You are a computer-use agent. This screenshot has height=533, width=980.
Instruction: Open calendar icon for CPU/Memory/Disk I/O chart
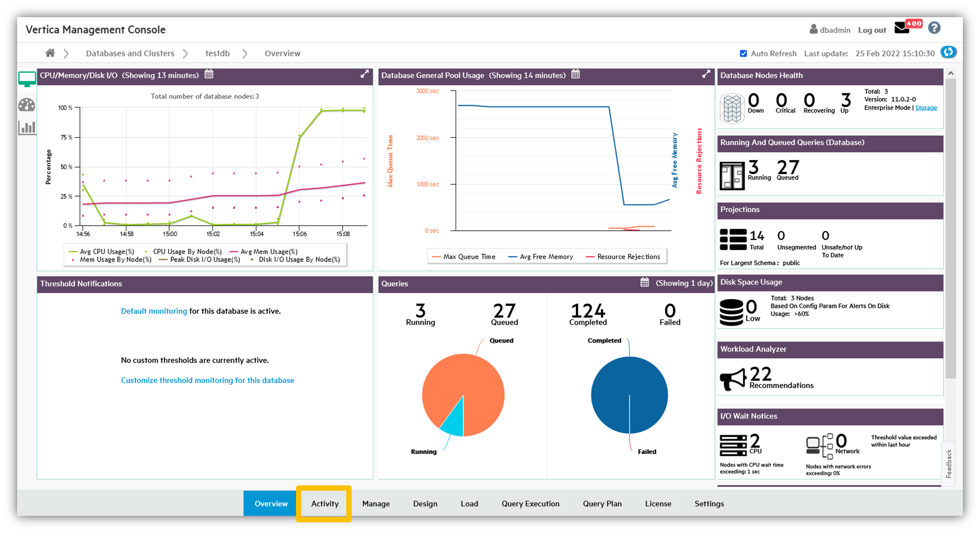point(209,75)
